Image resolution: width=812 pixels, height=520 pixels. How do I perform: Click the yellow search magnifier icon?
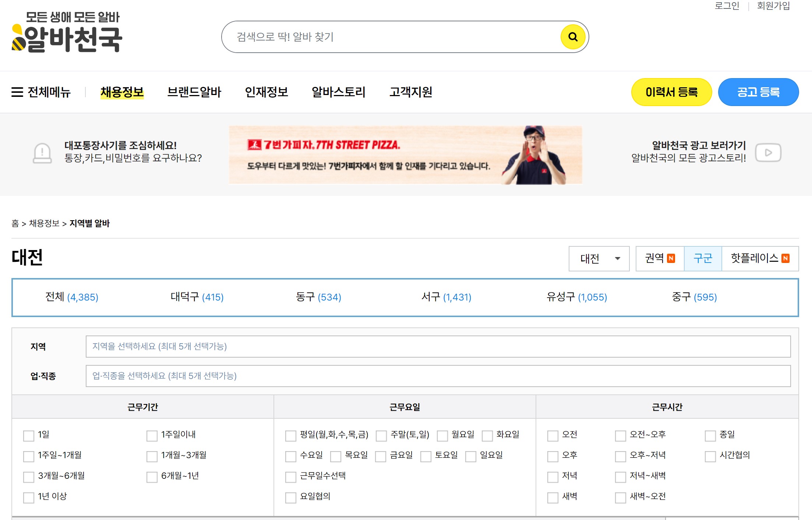[572, 37]
